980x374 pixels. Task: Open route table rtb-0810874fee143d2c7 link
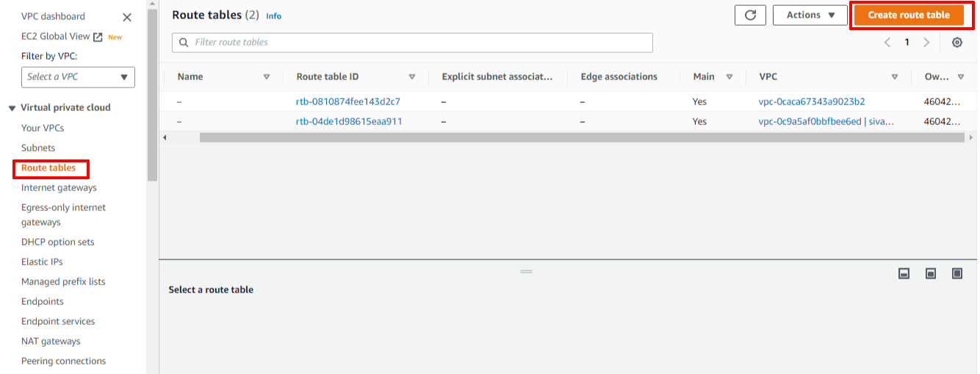click(x=347, y=101)
